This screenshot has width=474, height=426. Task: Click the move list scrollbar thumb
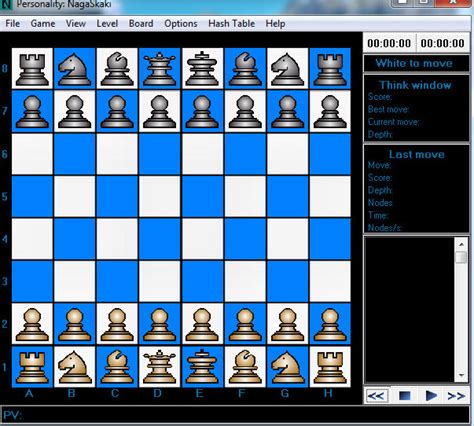(x=461, y=257)
